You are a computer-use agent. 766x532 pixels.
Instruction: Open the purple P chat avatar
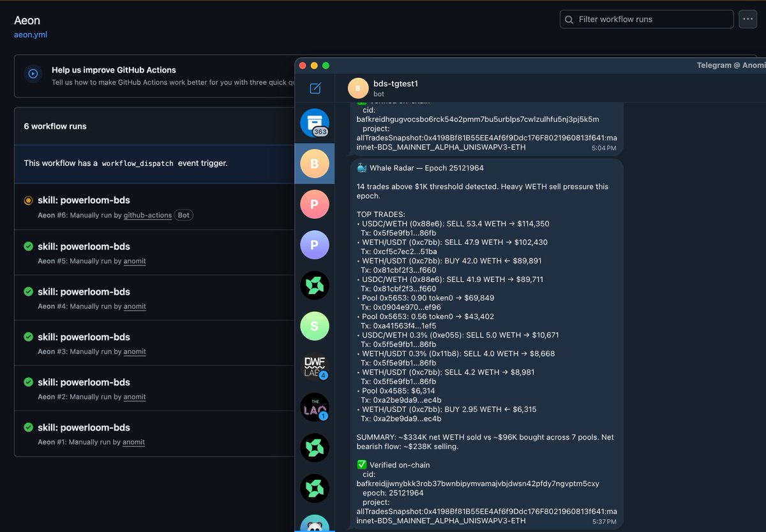tap(315, 245)
